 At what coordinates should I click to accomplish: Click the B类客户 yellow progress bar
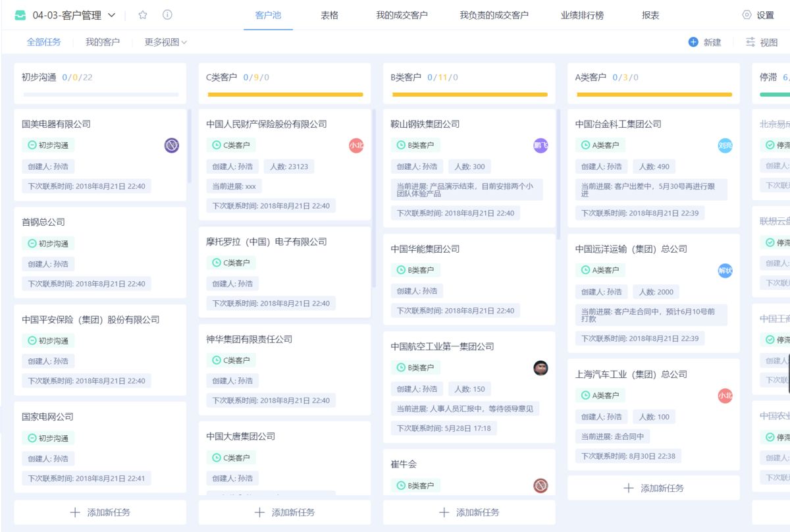pyautogui.click(x=469, y=94)
